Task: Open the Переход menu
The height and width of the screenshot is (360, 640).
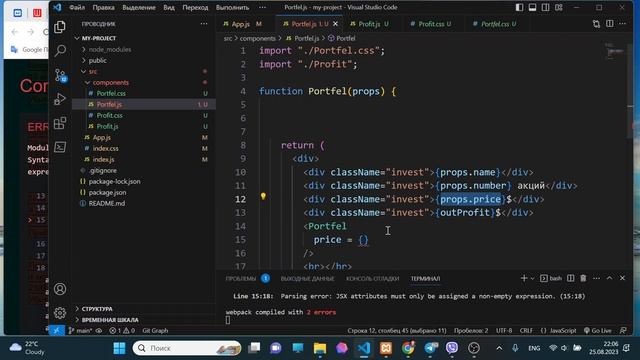Action: tap(195, 7)
